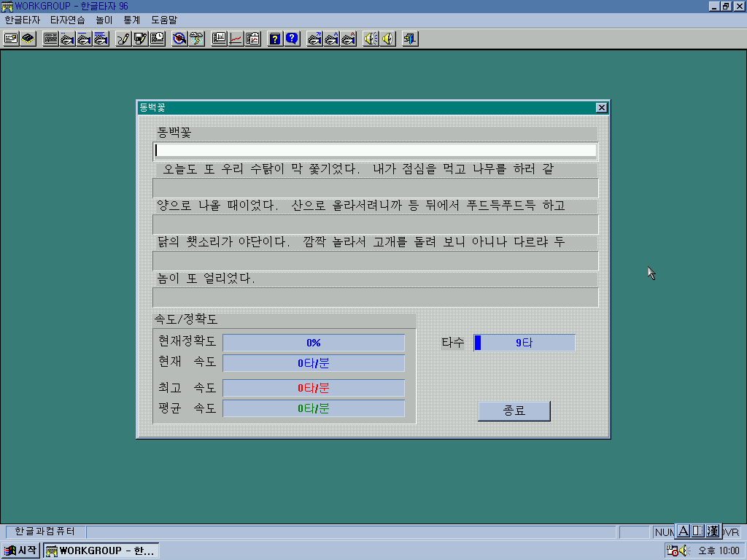Click the target game toolbar icon
The width and height of the screenshot is (747, 560).
179,39
